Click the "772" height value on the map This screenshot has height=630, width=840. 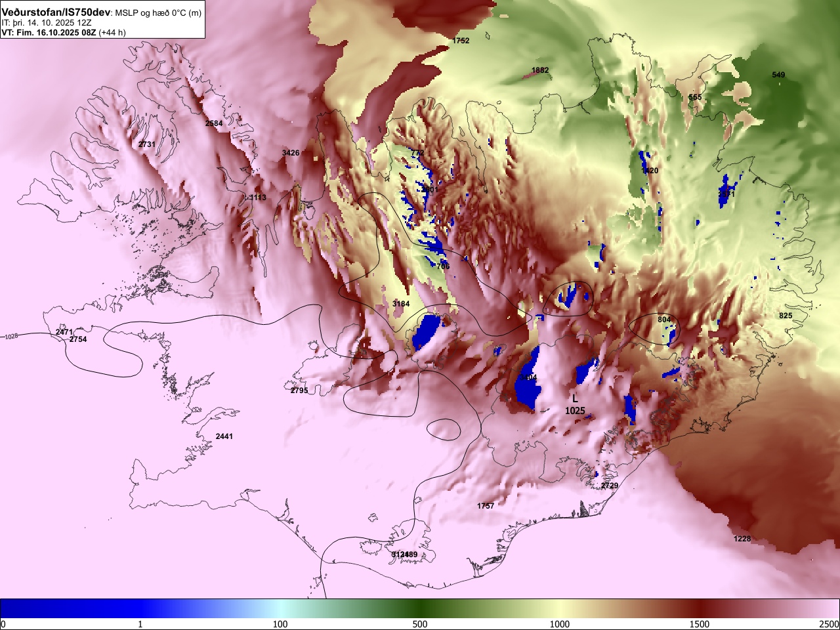coord(417,153)
